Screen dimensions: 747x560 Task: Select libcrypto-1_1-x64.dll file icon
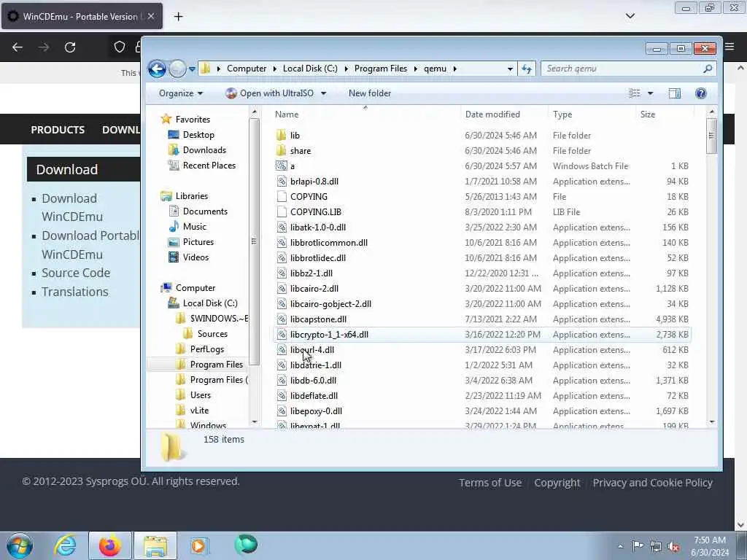coord(282,334)
